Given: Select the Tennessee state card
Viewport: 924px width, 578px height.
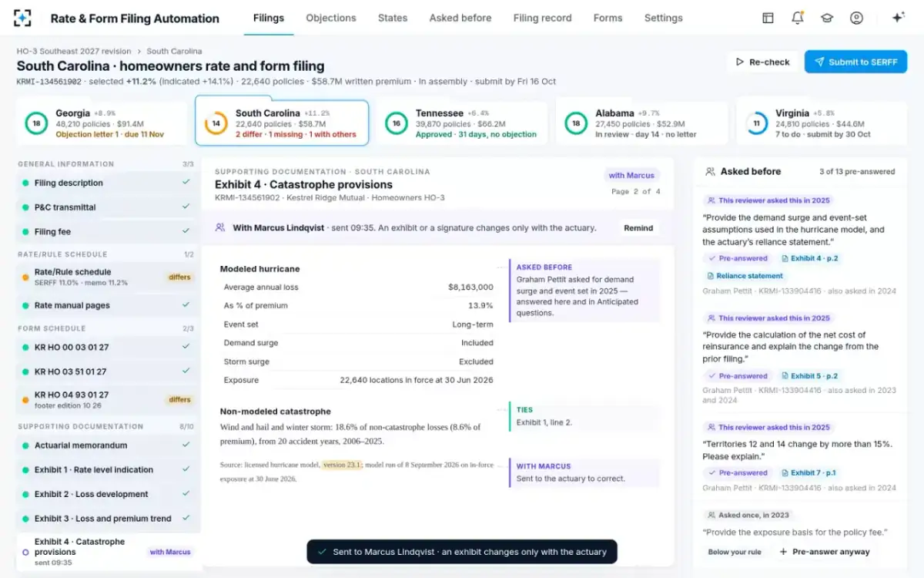Looking at the screenshot, I should point(461,123).
